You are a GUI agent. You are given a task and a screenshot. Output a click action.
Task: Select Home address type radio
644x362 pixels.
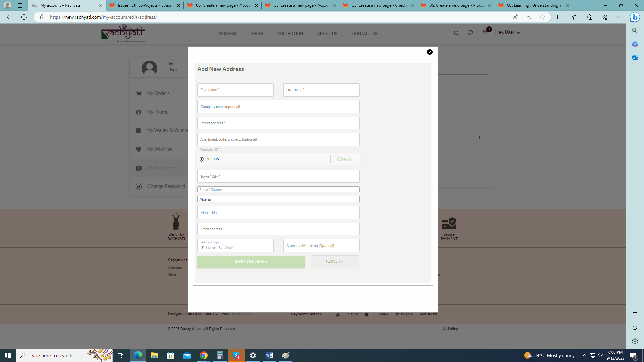(202, 247)
